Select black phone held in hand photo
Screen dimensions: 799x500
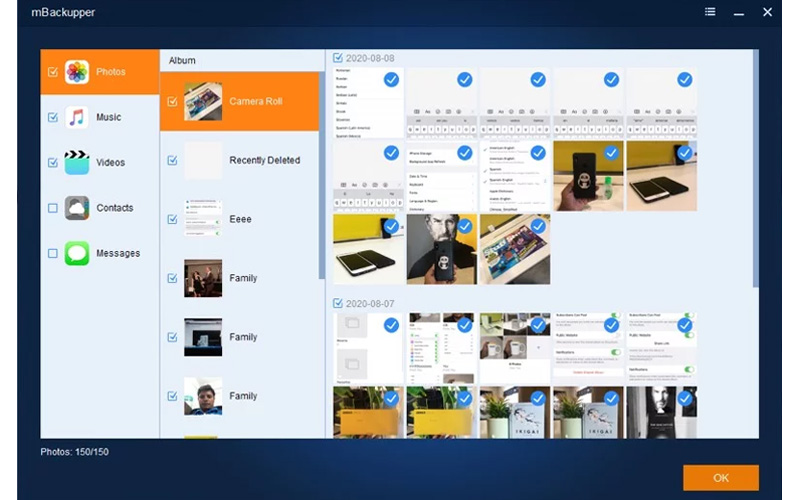tap(588, 176)
